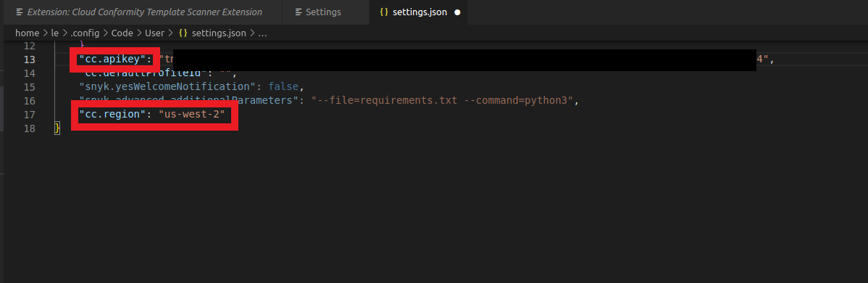The height and width of the screenshot is (283, 868).
Task: Click line number 17 in gutter
Action: click(x=30, y=115)
